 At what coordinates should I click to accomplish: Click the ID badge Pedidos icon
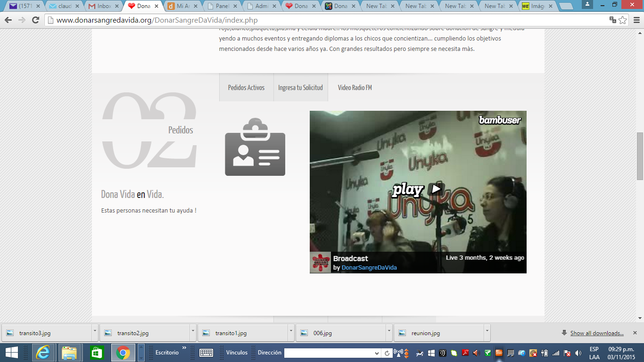(255, 147)
